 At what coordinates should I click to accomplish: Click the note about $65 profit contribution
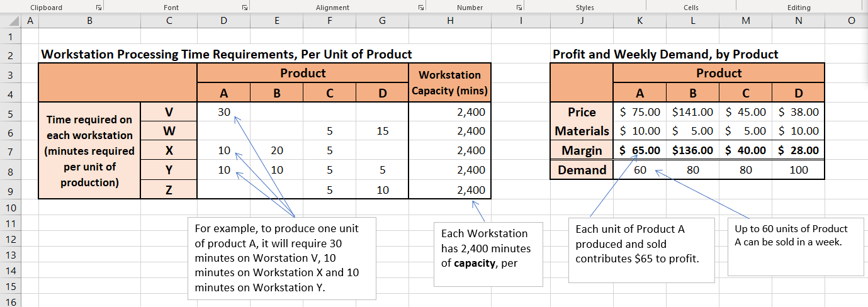[x=641, y=250]
